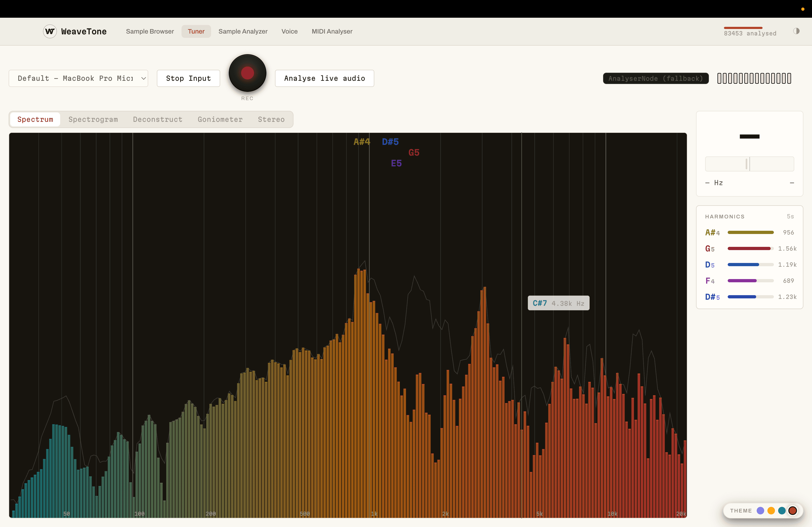
Task: Click the F4 harmonic row
Action: [x=749, y=281]
